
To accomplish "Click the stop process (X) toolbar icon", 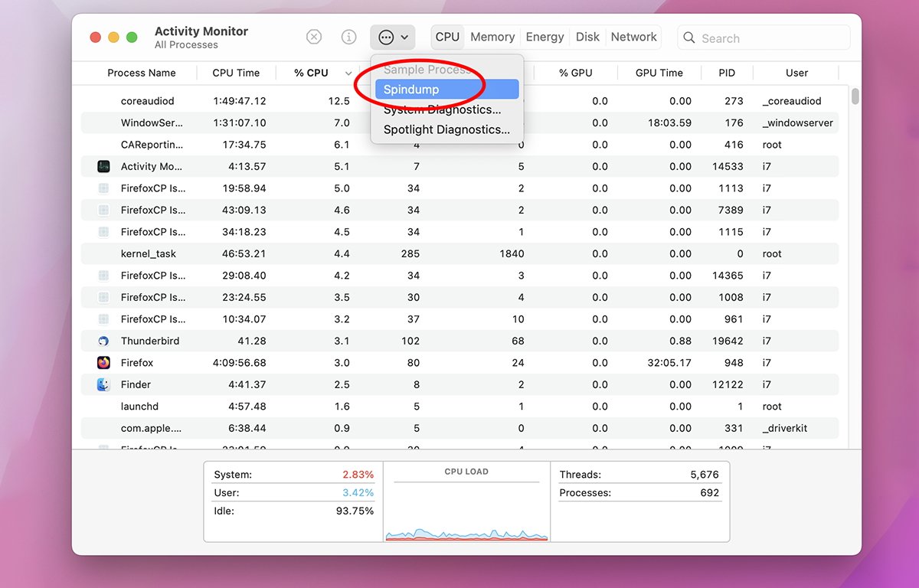I will point(314,37).
